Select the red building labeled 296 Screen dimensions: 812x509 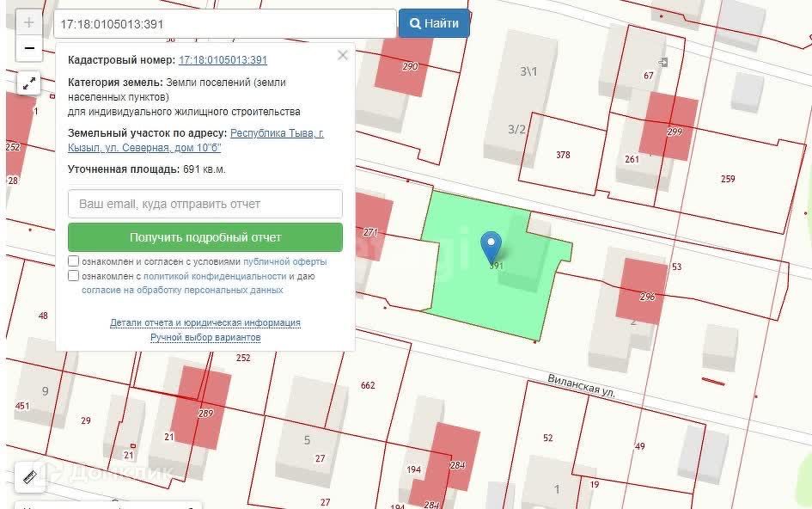pos(642,290)
